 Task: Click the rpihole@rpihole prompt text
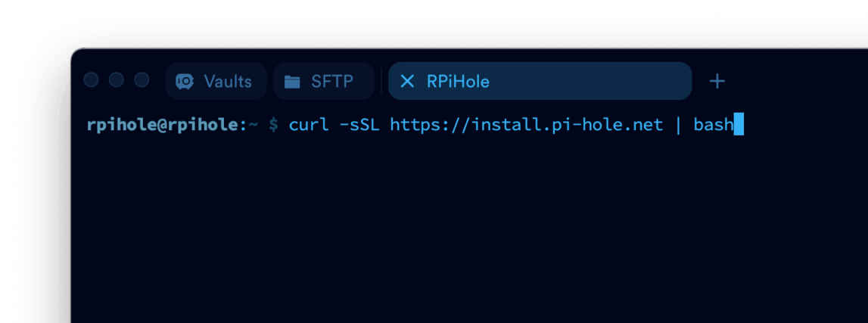163,125
